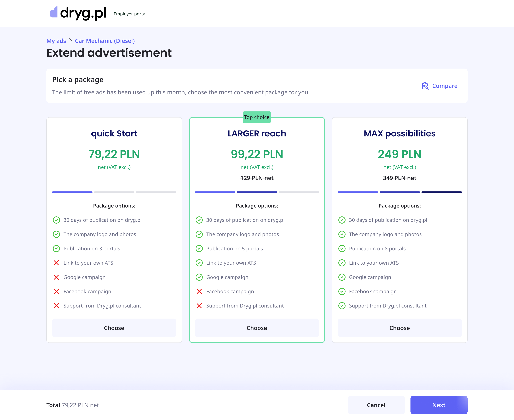
Task: Click the breadcrumb chevron separator
Action: pyautogui.click(x=71, y=41)
